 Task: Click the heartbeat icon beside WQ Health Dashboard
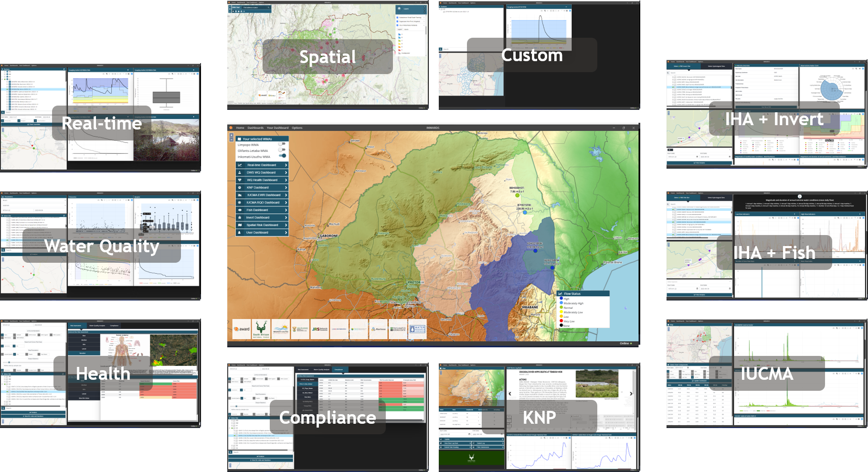point(240,180)
